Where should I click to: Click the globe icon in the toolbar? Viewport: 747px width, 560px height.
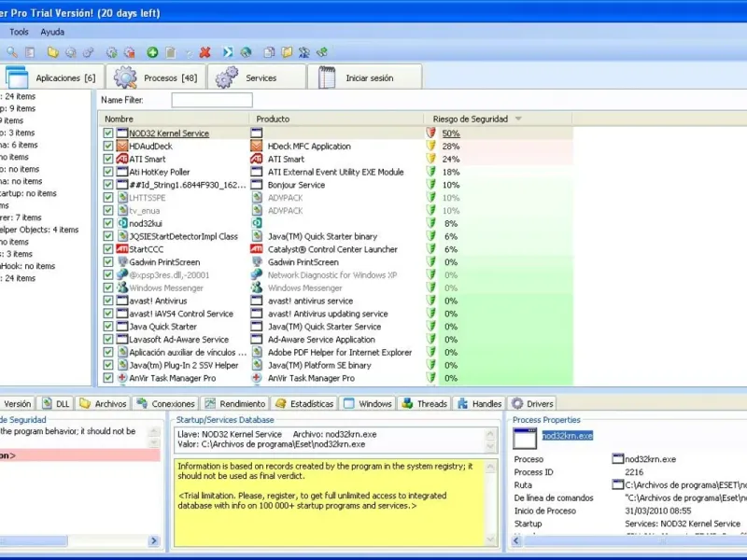(246, 52)
